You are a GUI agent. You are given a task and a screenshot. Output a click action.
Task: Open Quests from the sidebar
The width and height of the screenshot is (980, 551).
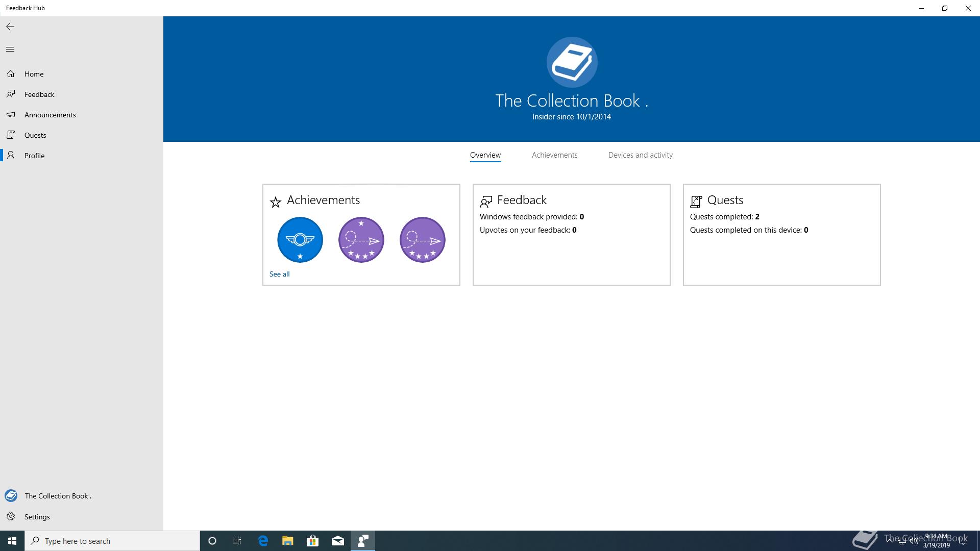(35, 135)
